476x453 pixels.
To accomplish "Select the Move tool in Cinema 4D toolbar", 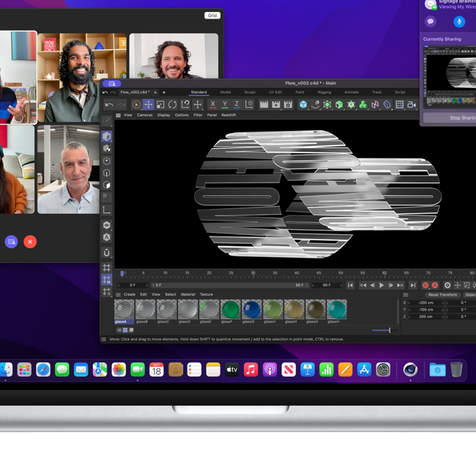I will pos(149,105).
